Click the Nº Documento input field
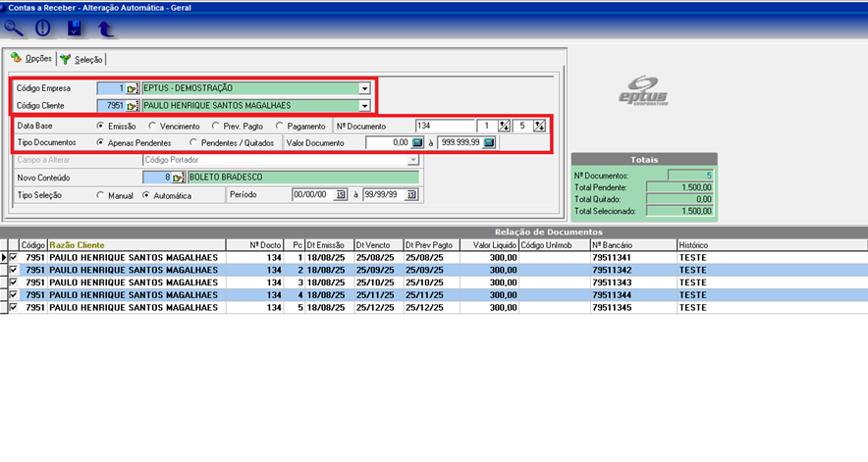 pyautogui.click(x=444, y=127)
